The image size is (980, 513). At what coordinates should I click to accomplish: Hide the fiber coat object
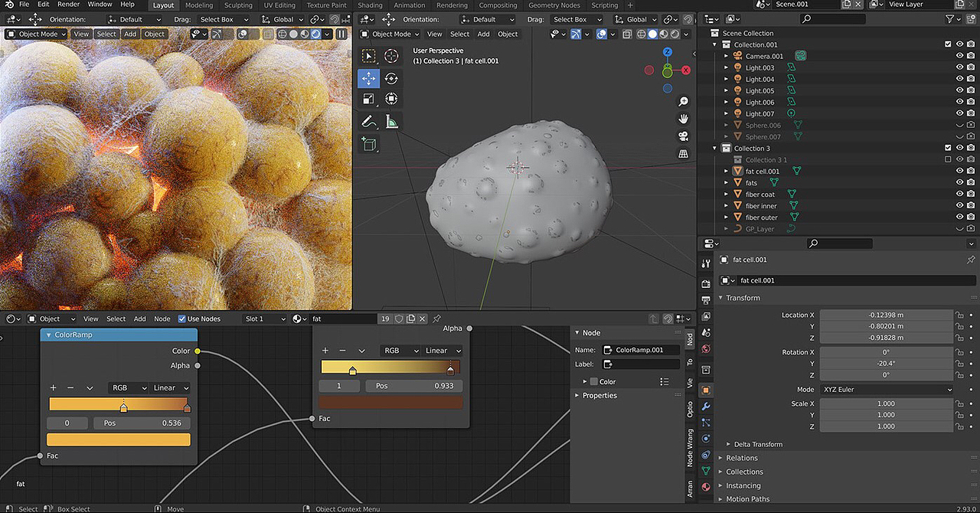coord(959,194)
